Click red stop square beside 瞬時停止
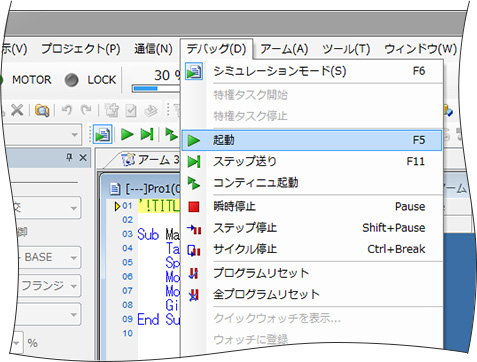Image resolution: width=477 pixels, height=362 pixels. (x=194, y=207)
